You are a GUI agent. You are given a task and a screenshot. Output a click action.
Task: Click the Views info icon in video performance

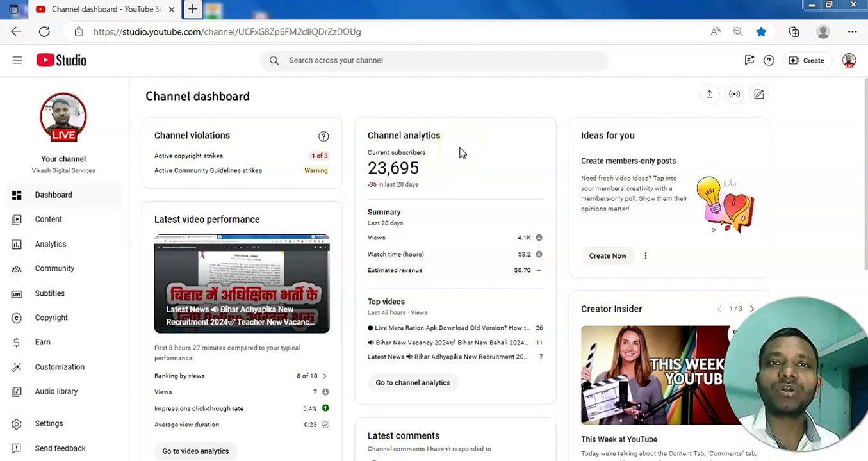coord(325,392)
